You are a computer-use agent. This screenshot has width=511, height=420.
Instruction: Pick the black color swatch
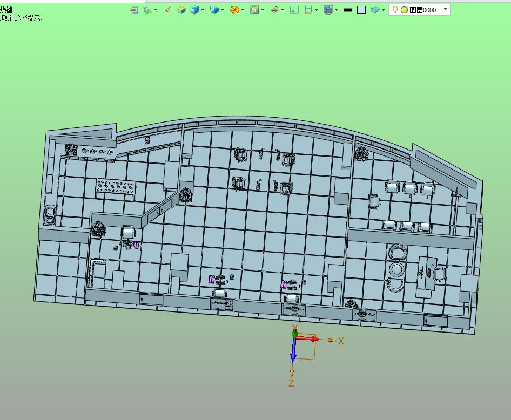[348, 10]
